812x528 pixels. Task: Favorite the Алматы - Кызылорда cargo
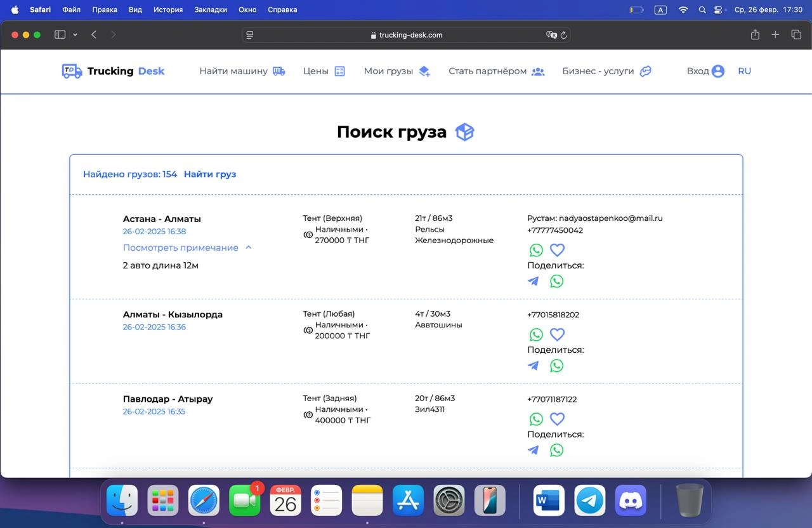(557, 334)
